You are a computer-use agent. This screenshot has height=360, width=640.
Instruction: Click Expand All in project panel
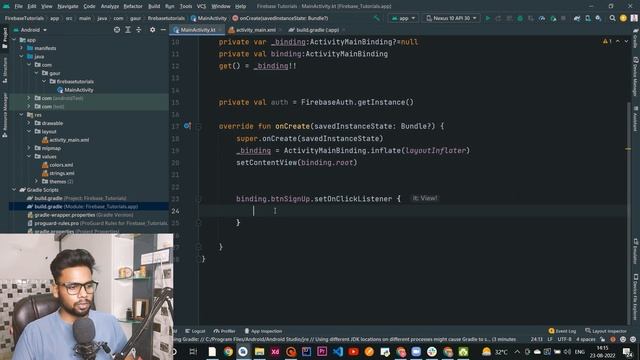pyautogui.click(x=128, y=30)
